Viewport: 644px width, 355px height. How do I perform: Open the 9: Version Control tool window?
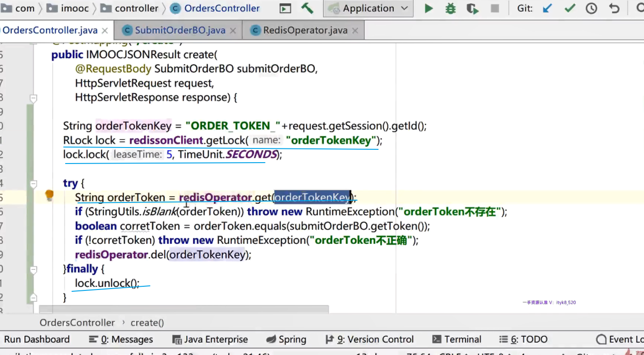tap(369, 339)
